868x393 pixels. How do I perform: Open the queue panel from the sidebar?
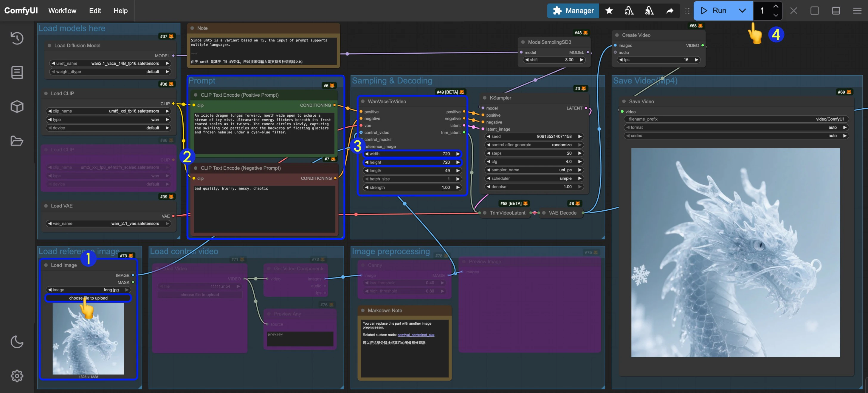coord(16,72)
